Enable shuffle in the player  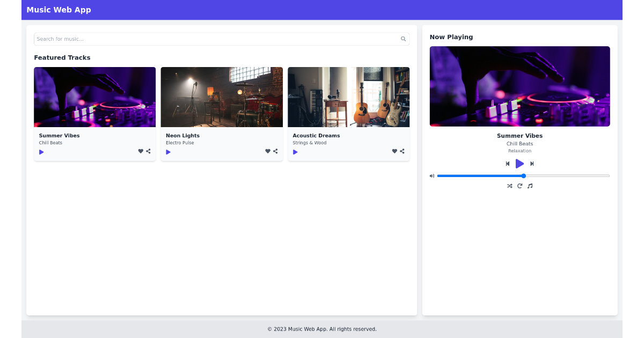[x=509, y=186]
